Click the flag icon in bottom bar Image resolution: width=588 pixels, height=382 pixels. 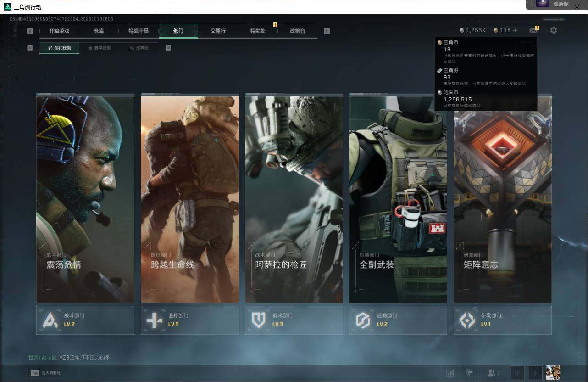469,373
